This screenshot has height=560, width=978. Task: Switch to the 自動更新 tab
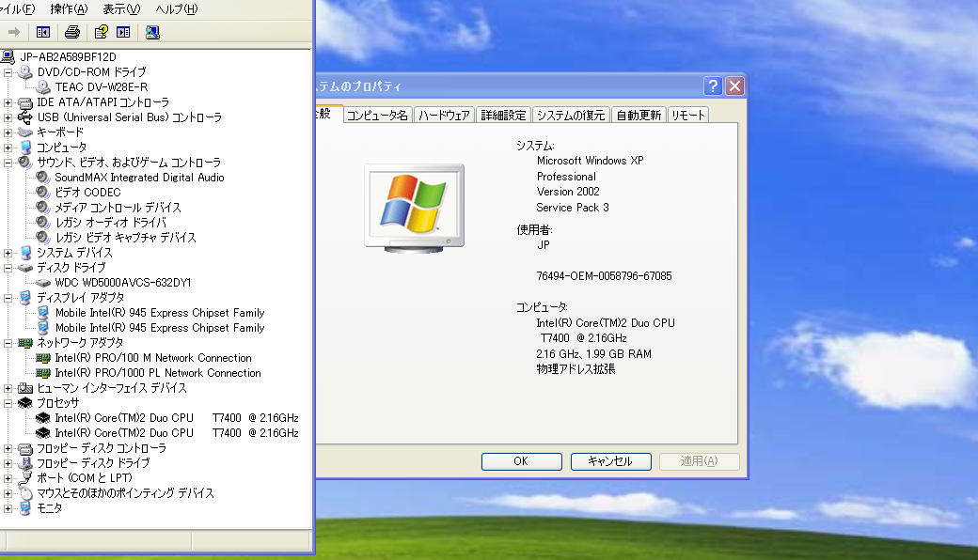[639, 116]
